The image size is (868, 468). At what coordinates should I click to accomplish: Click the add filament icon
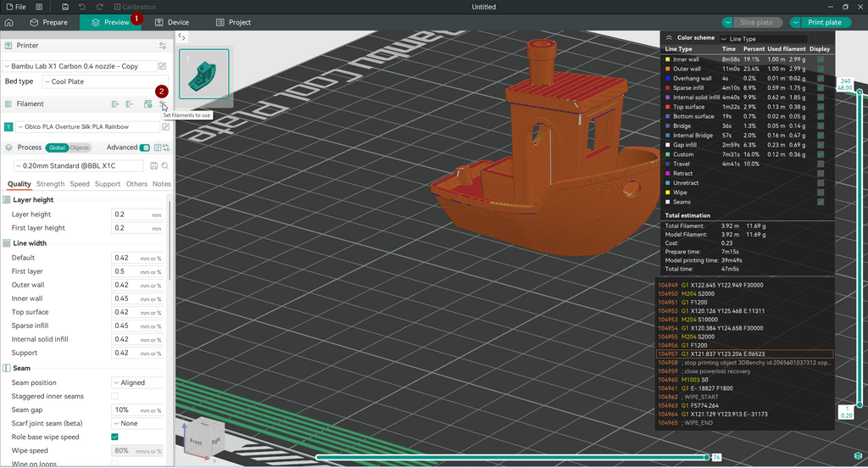click(x=115, y=104)
